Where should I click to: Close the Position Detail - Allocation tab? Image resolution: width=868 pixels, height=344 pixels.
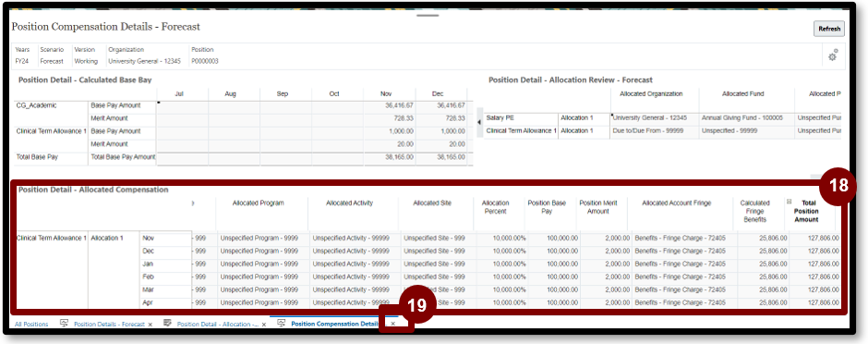(263, 324)
